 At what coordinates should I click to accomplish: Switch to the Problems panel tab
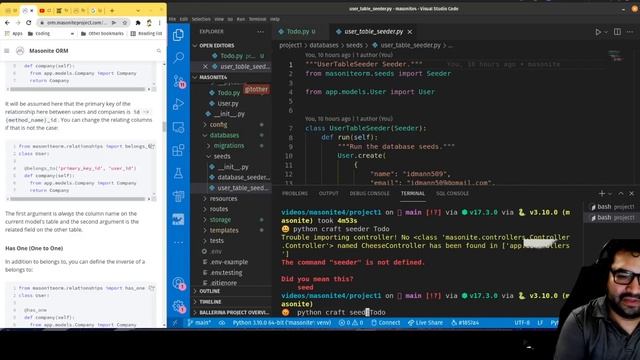tap(295, 193)
